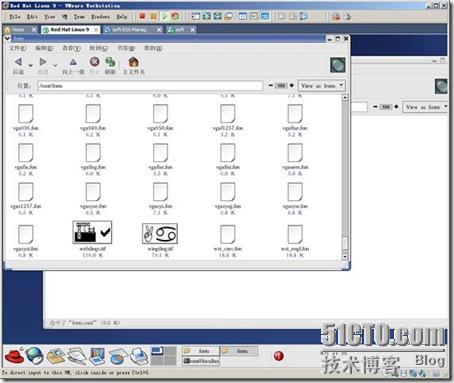Open Forward history dropdown arrow
This screenshot has width=454, height=383.
55,65
